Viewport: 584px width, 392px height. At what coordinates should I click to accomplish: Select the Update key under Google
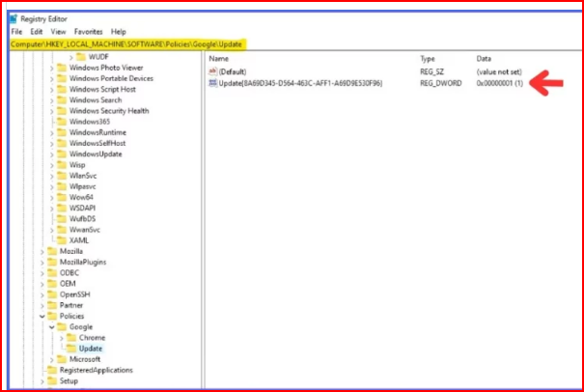click(91, 349)
